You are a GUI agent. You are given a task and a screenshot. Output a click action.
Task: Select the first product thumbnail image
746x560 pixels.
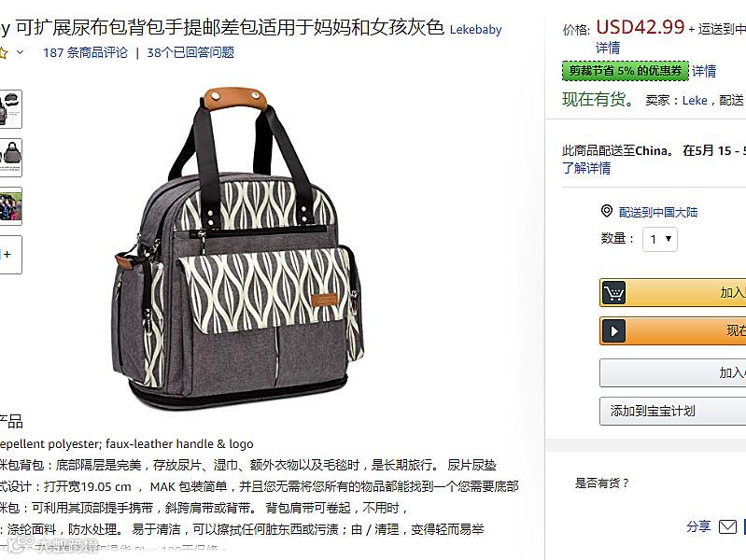point(10,109)
